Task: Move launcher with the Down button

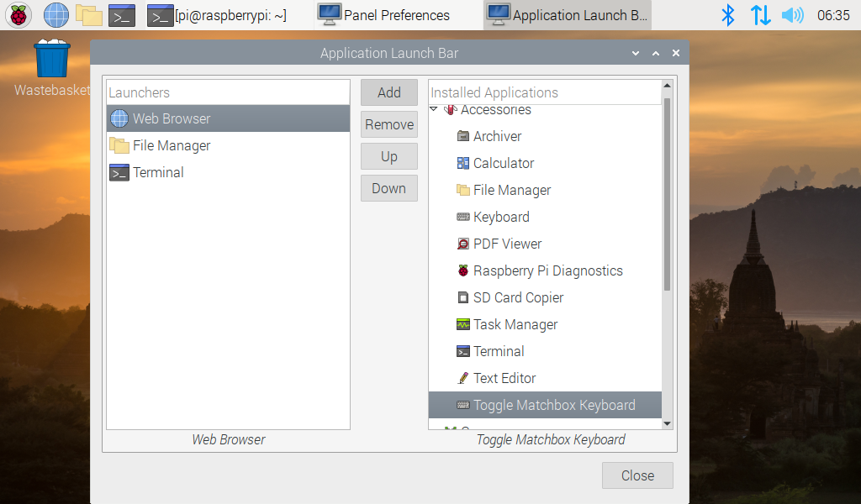Action: (388, 188)
